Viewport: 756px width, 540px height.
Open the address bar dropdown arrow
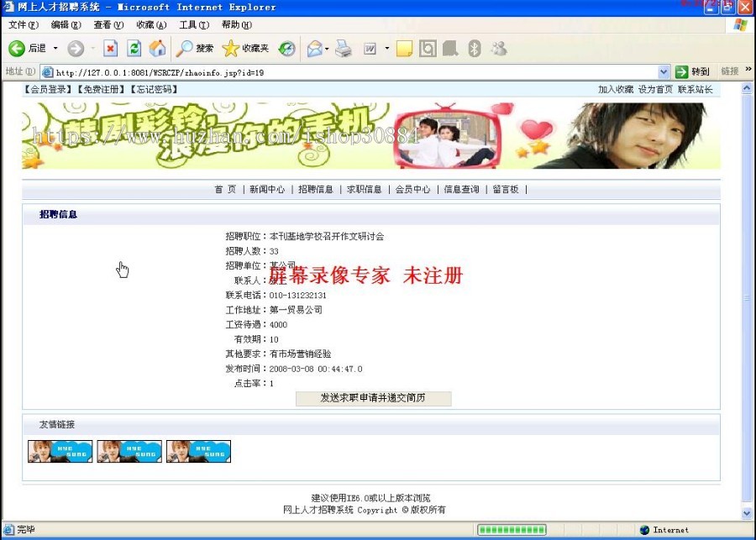coord(664,71)
